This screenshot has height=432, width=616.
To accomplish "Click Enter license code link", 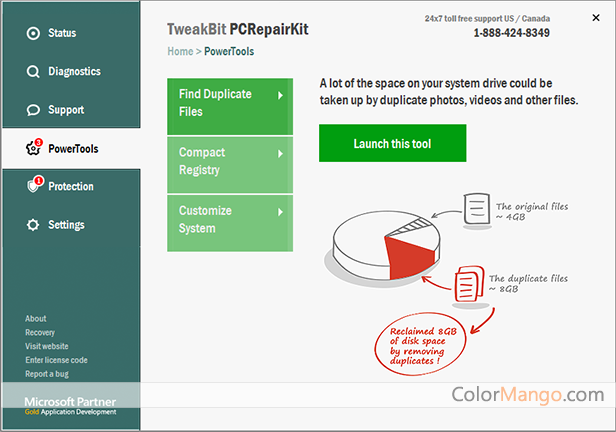I will [x=57, y=360].
